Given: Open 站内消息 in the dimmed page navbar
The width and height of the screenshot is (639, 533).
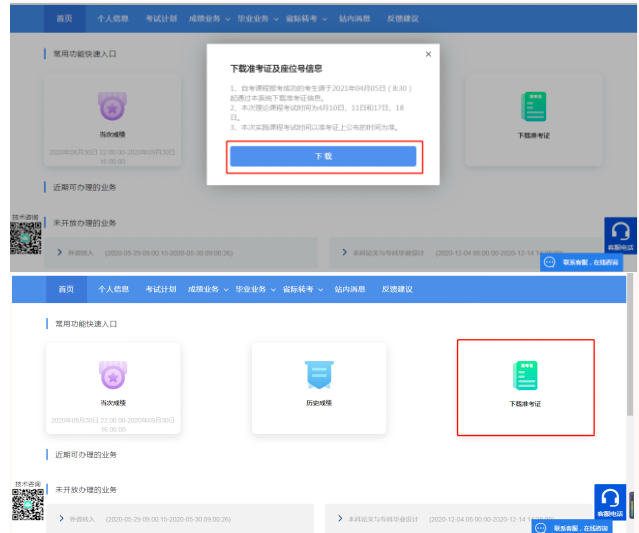Looking at the screenshot, I should coord(355,19).
